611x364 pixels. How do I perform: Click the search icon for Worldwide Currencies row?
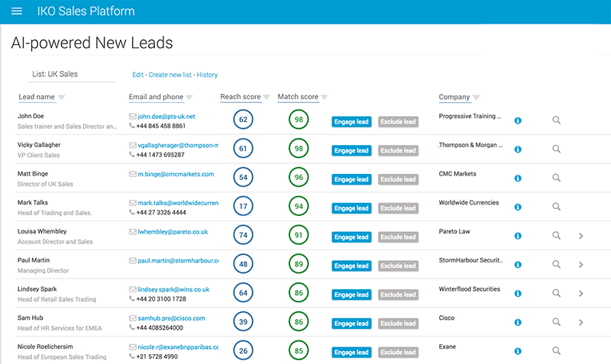[556, 208]
